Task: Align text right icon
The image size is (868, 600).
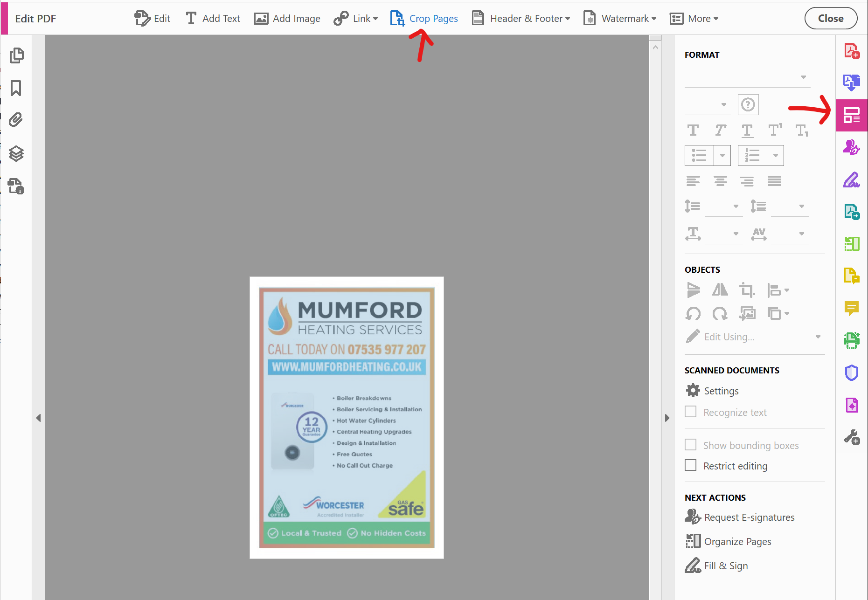Action: [747, 181]
